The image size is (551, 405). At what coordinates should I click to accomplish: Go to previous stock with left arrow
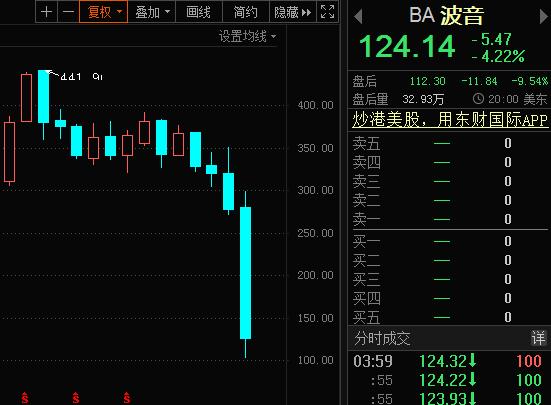358,17
